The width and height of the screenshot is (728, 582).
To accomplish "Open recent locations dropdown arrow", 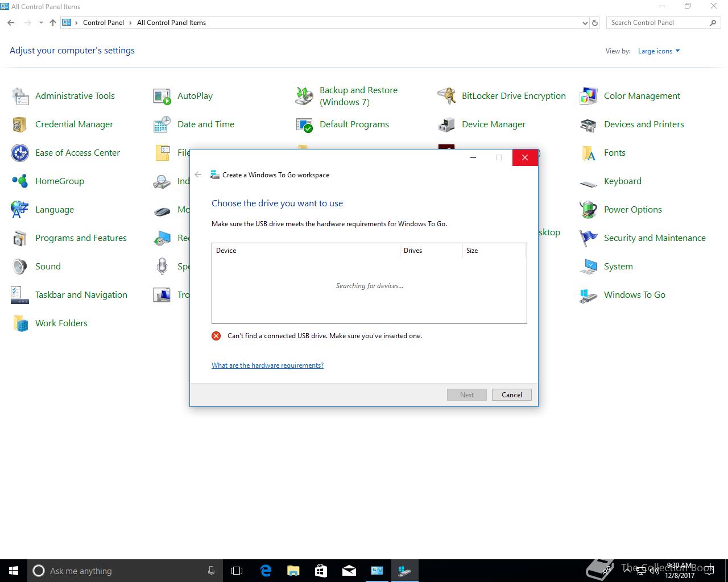I will (x=41, y=23).
